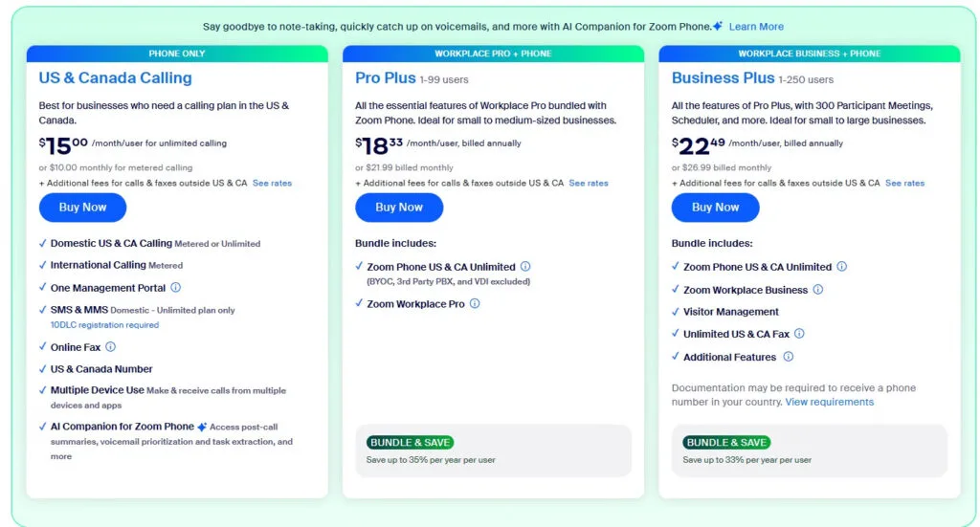Click info icon beside Additional Features

coord(788,357)
